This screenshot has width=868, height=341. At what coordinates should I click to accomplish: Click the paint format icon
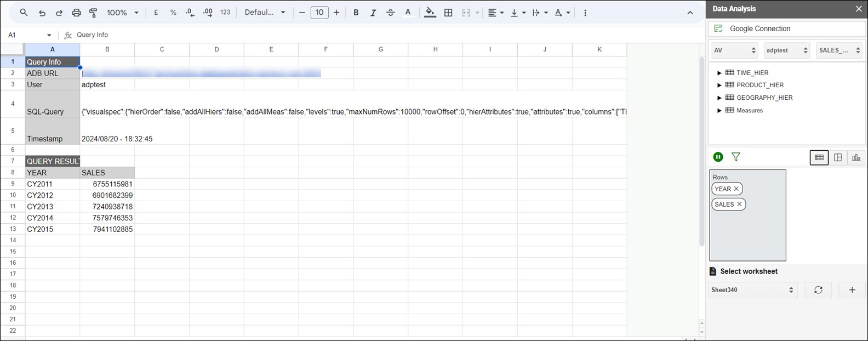pos(93,13)
